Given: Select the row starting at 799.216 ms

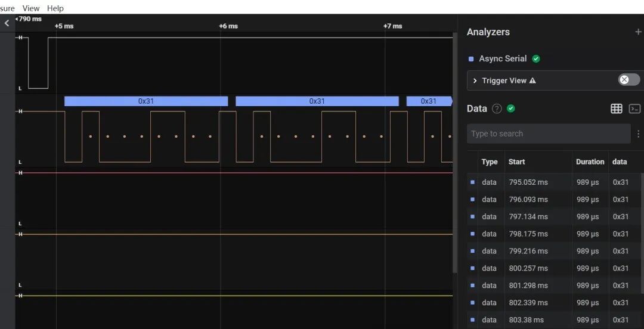Looking at the screenshot, I should 553,251.
